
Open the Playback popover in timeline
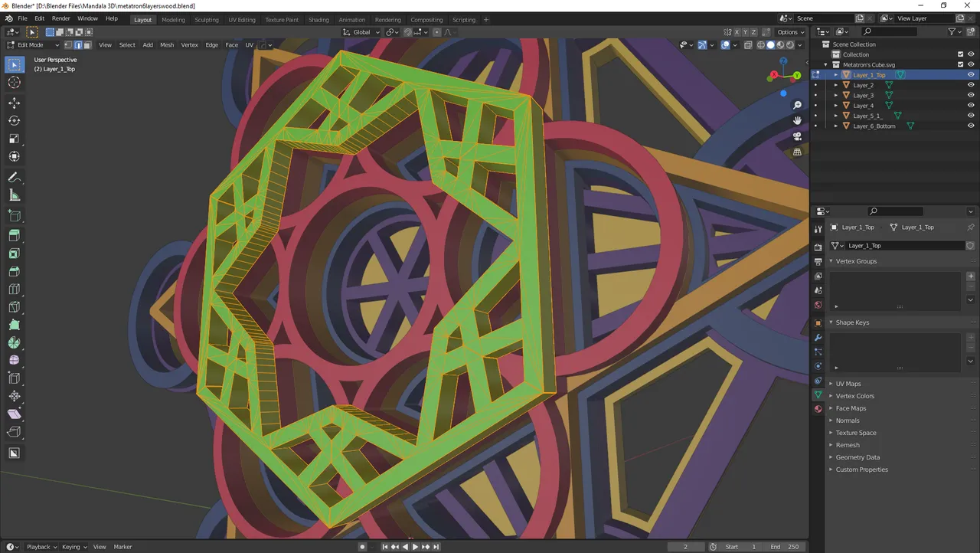click(41, 547)
